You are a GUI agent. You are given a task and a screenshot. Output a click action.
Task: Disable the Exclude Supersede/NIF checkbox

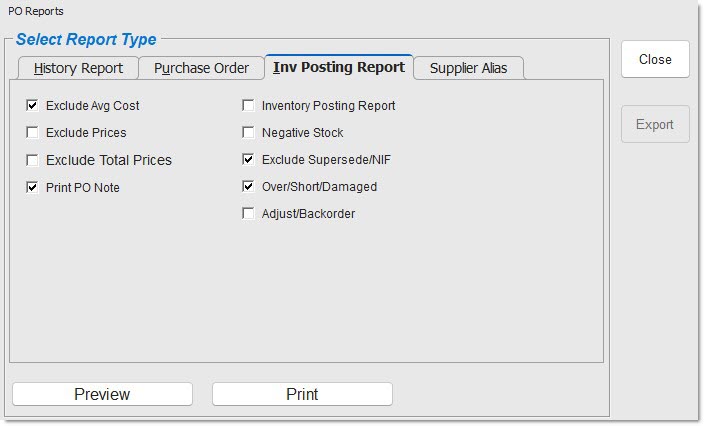coord(249,159)
